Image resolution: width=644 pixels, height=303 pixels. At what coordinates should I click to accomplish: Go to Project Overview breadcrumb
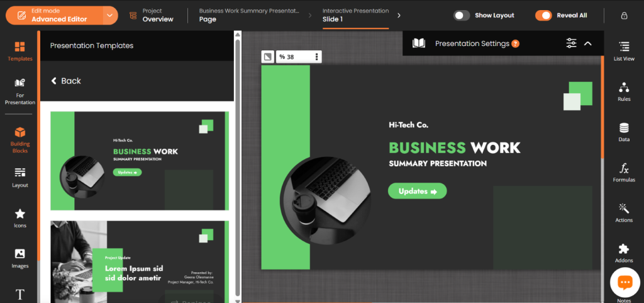[x=158, y=15]
